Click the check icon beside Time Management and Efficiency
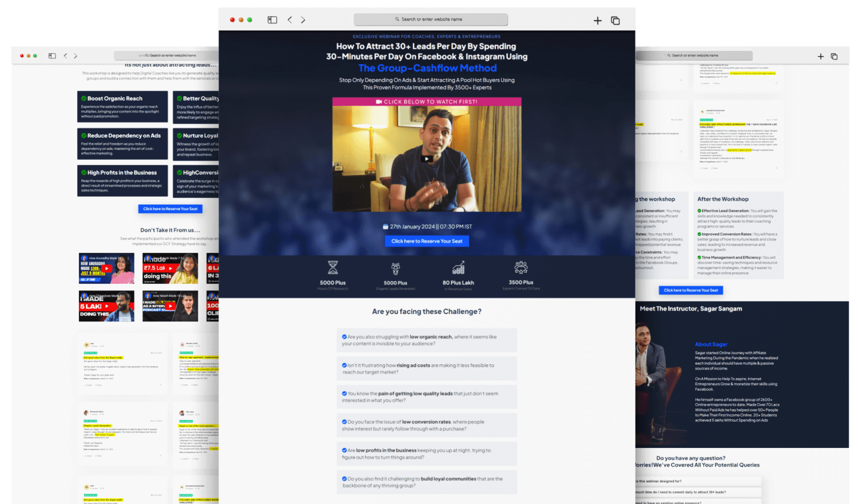 click(x=699, y=257)
